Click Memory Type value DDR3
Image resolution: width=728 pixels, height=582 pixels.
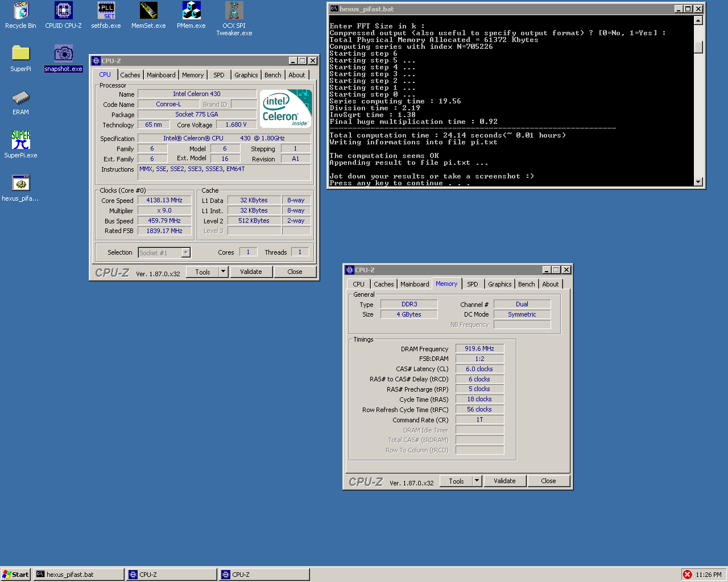(x=409, y=304)
